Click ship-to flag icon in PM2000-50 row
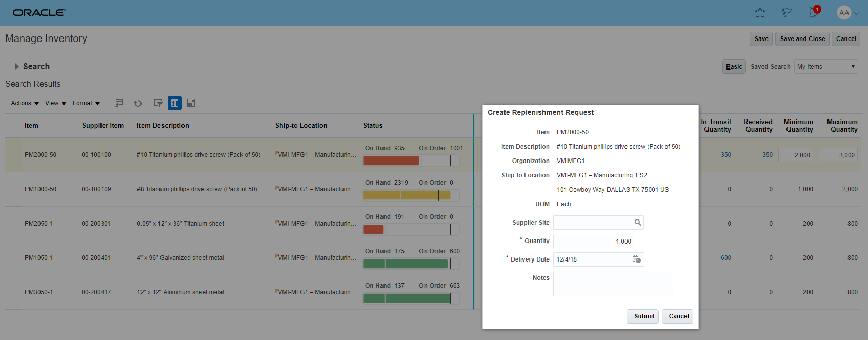Screen dimensions: 868x340 [277, 154]
